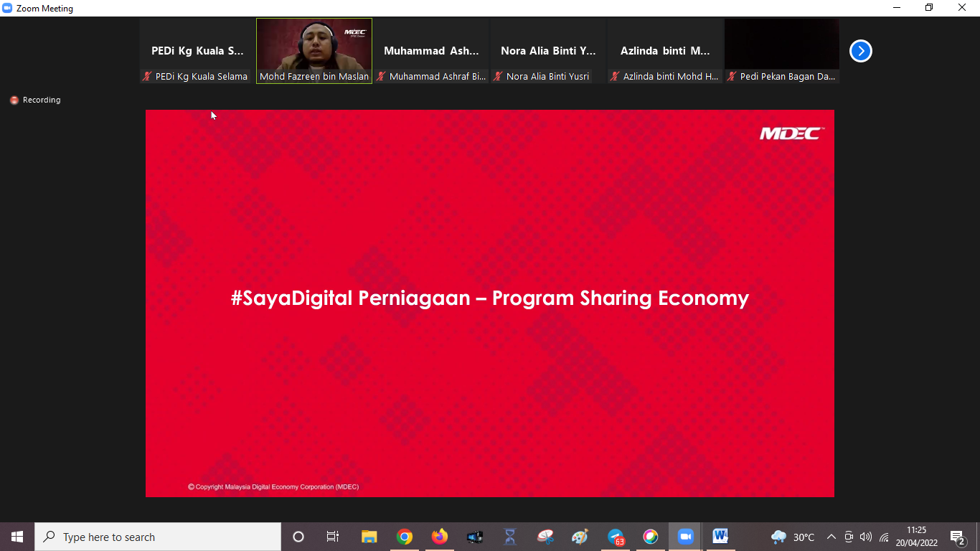Click the MDEC copyright text on slide

273,486
